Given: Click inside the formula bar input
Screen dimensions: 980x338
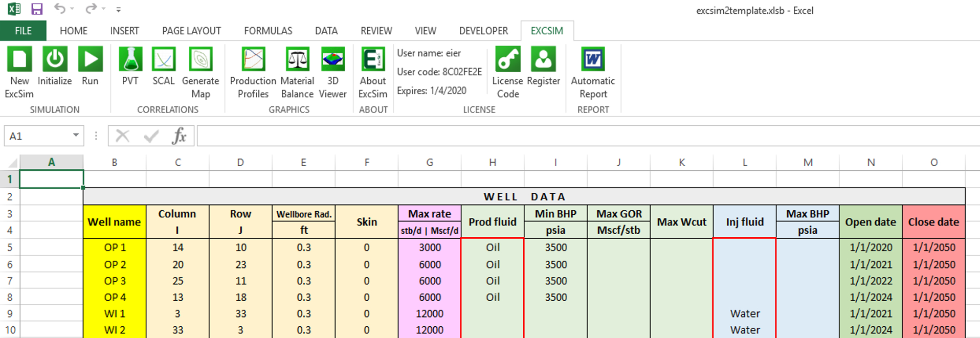Looking at the screenshot, I should [588, 136].
